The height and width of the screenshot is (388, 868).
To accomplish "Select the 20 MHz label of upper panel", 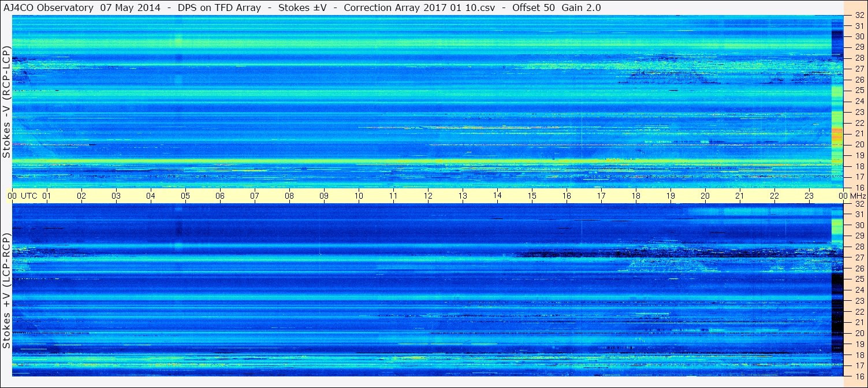I will point(859,144).
